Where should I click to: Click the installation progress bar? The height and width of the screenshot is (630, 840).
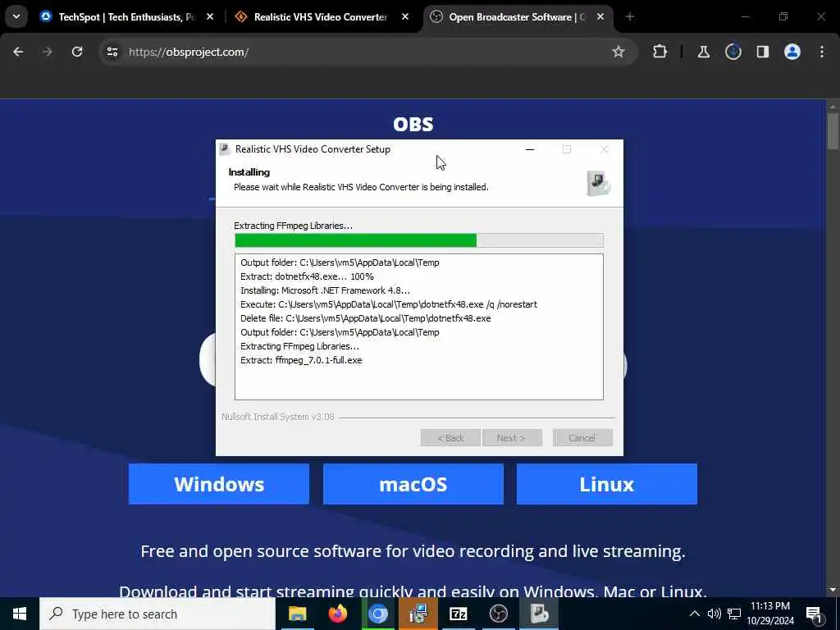(419, 240)
